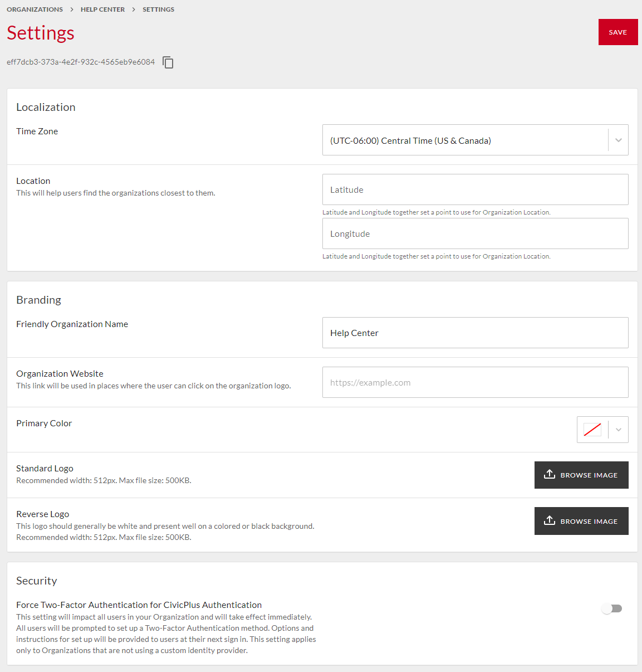Click the empty Primary Color swatch
642x672 pixels.
click(x=592, y=430)
